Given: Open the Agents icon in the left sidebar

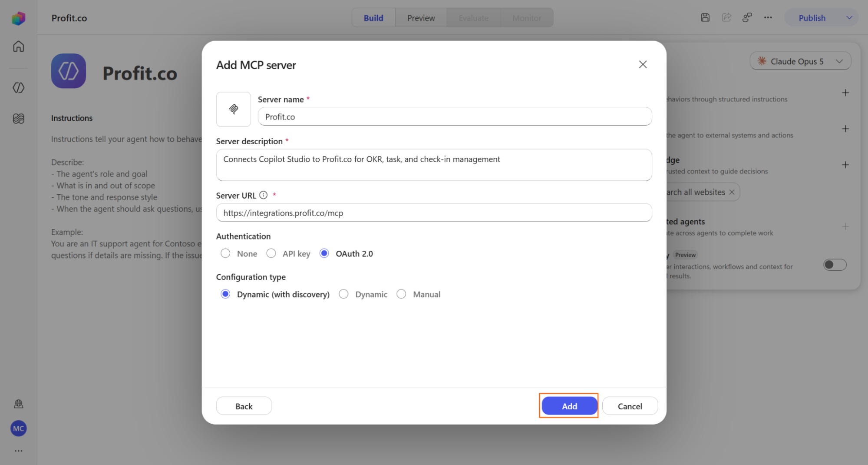Looking at the screenshot, I should point(18,87).
